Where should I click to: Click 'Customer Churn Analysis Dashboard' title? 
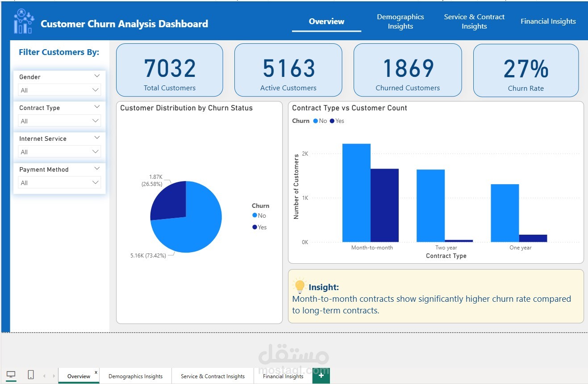pyautogui.click(x=124, y=24)
